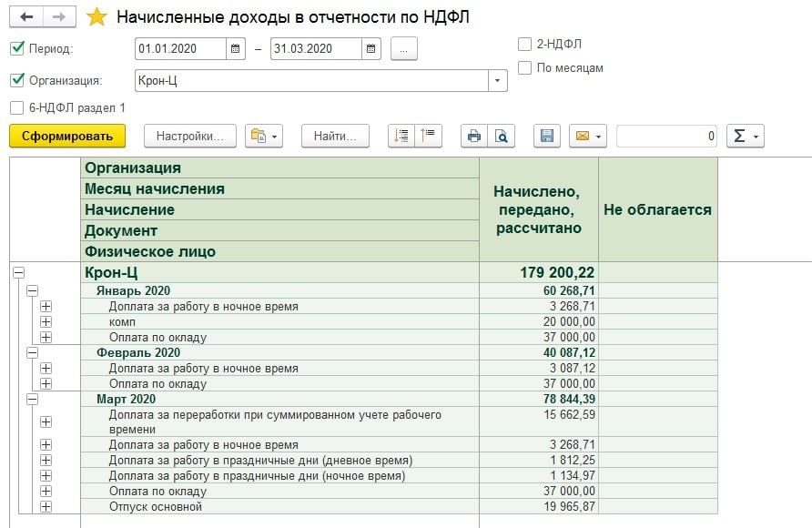Click the Сформировать button
The image size is (812, 528).
point(66,137)
